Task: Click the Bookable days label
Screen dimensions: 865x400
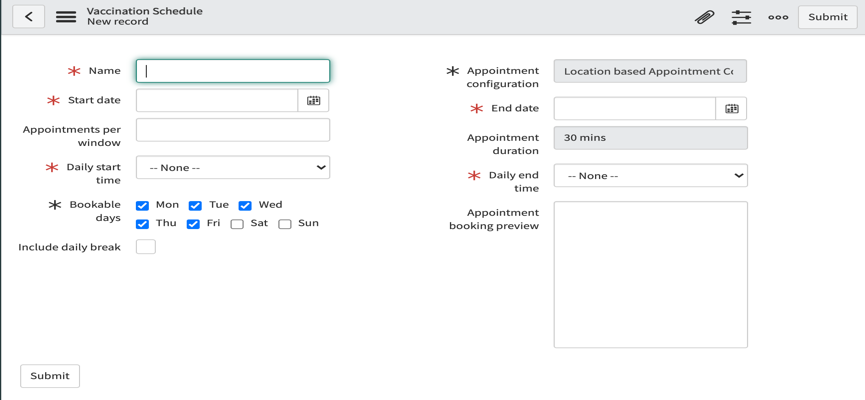Action: (x=95, y=211)
